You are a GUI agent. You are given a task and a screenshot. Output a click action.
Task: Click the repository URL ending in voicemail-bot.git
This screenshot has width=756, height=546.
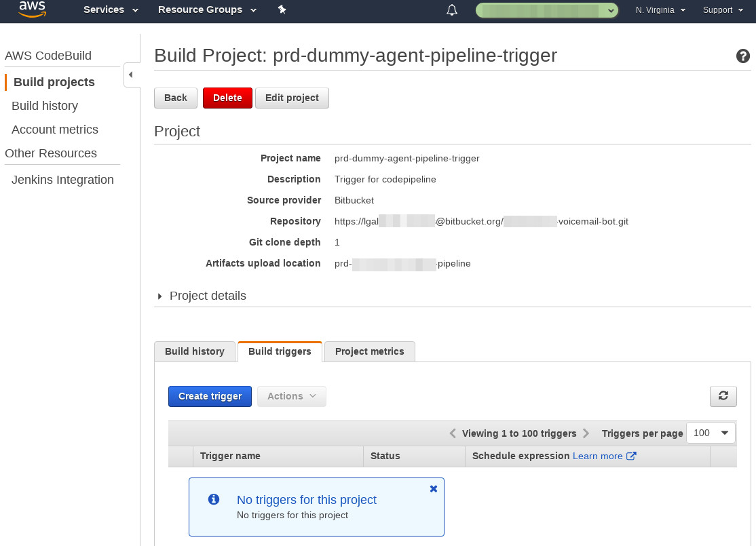coord(481,221)
